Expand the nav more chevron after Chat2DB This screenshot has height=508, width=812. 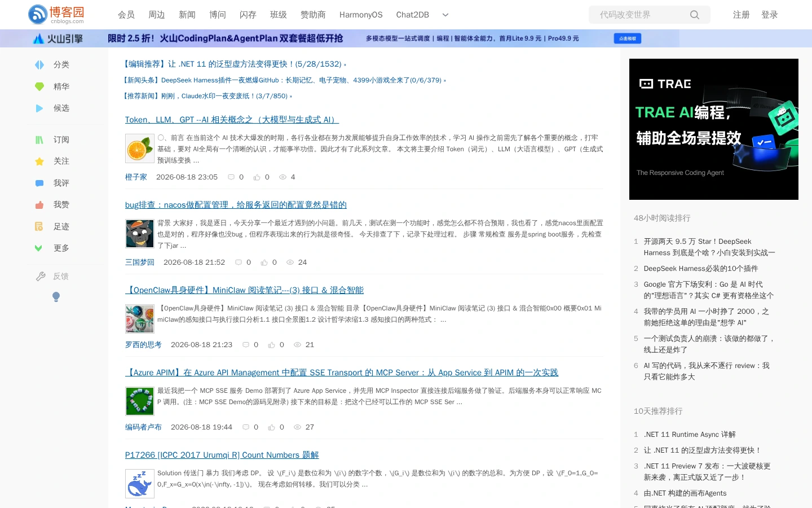pos(445,15)
